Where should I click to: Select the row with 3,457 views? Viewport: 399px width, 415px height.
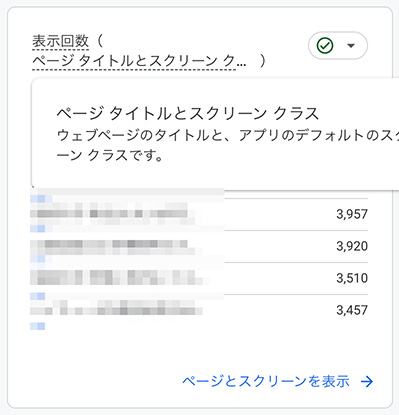tap(199, 310)
